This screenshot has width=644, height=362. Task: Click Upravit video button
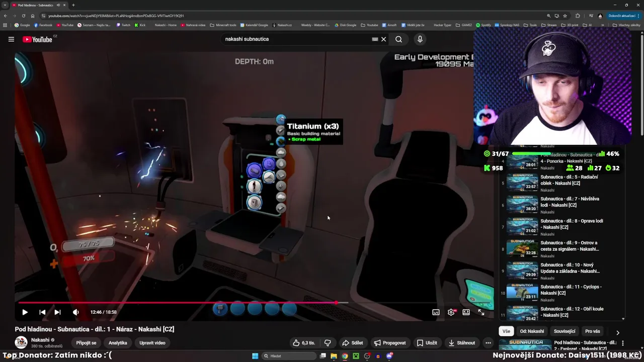tap(152, 343)
